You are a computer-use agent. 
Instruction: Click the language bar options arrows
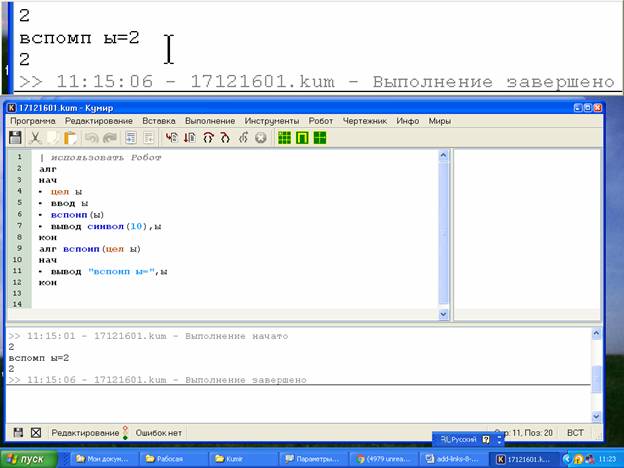pos(499,439)
